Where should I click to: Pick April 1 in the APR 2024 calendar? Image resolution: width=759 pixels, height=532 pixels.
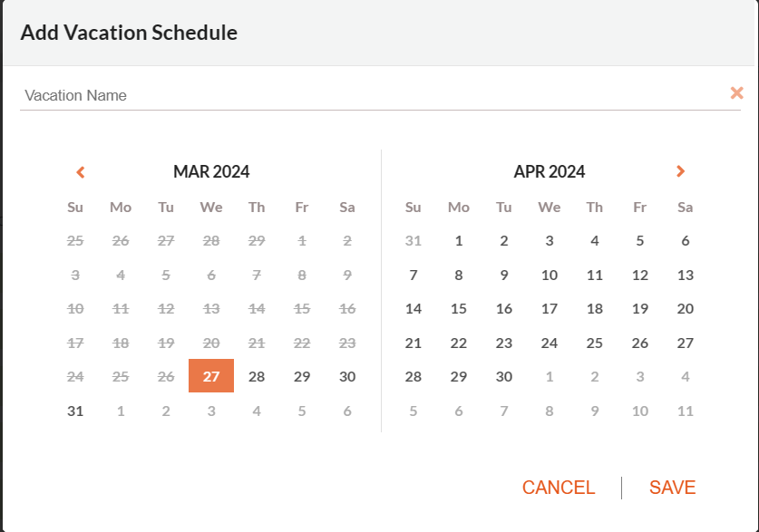point(459,241)
